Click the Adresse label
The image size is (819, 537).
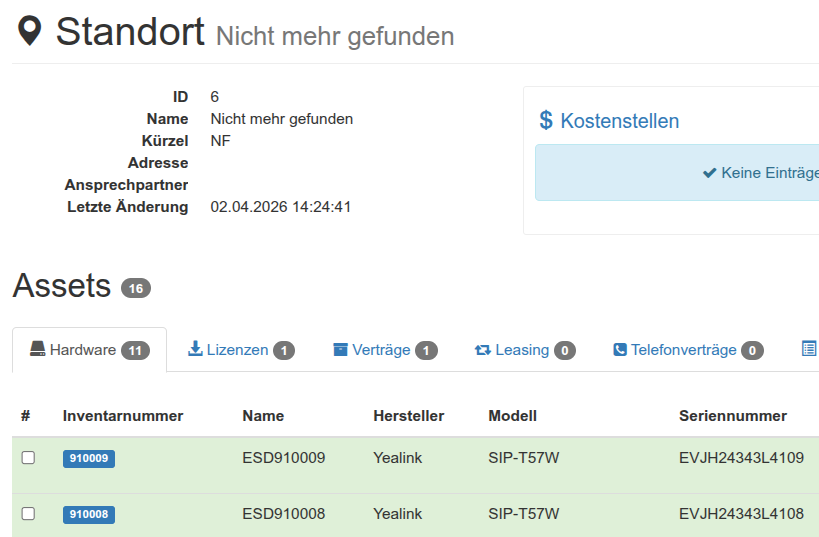(x=158, y=163)
